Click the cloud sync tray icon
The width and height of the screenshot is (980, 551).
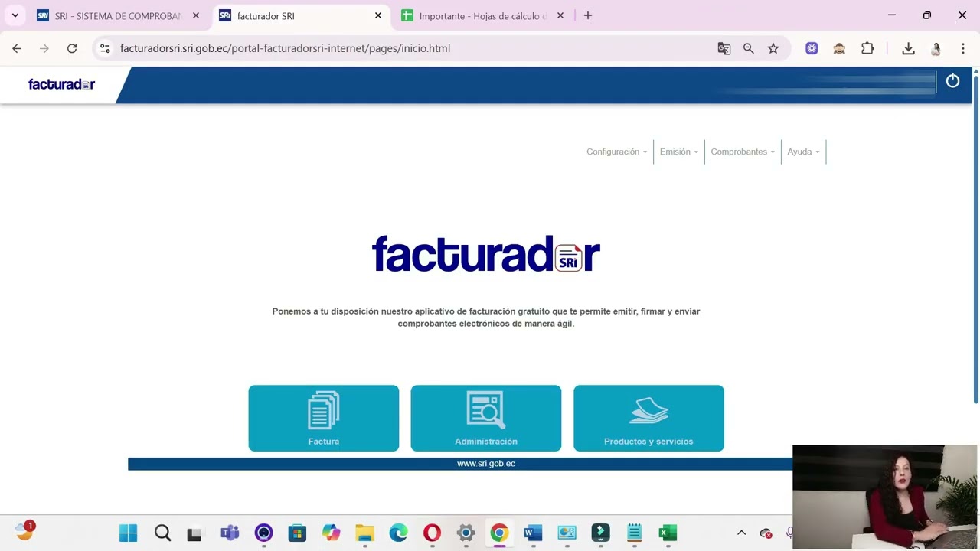click(766, 533)
